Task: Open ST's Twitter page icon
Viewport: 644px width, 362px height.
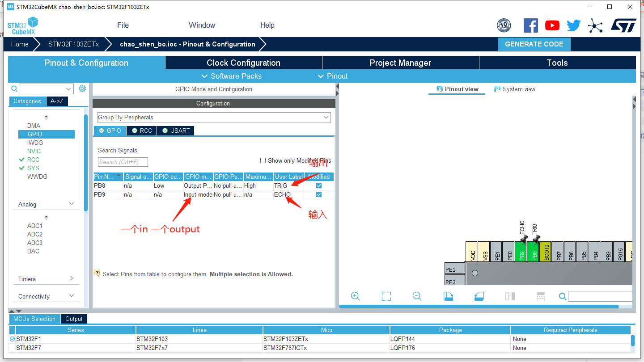Action: pos(573,25)
